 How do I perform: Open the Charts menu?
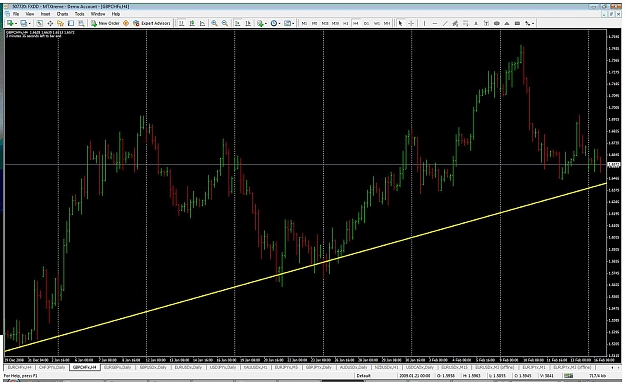63,14
